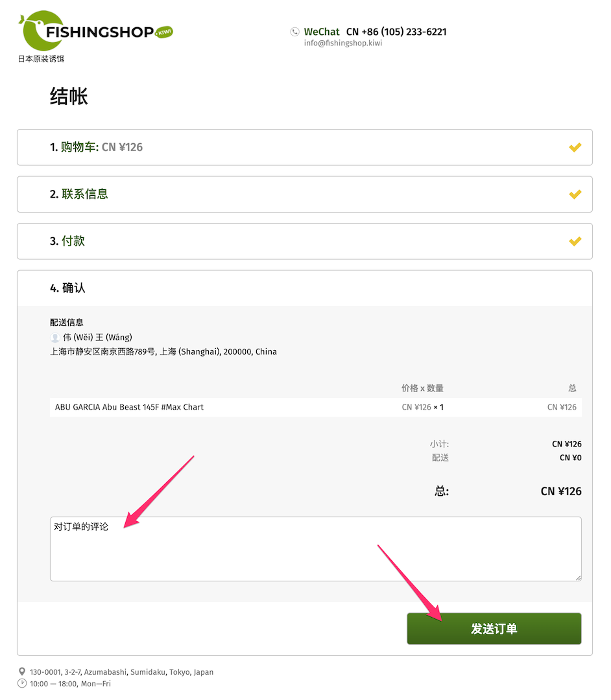Click the location pin icon in footer
Viewport: 611px width, 700px height.
tap(22, 671)
